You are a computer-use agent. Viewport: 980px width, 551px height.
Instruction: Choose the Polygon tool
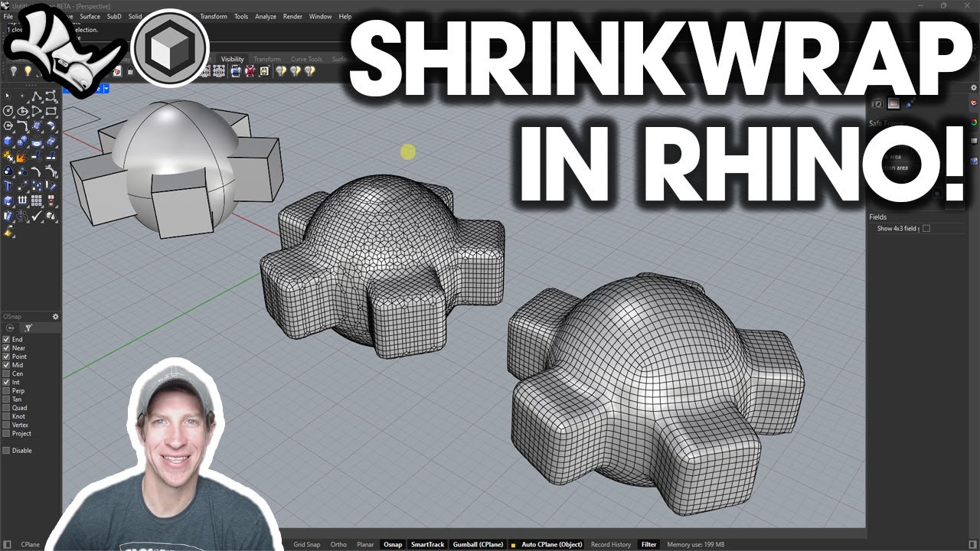[x=8, y=126]
